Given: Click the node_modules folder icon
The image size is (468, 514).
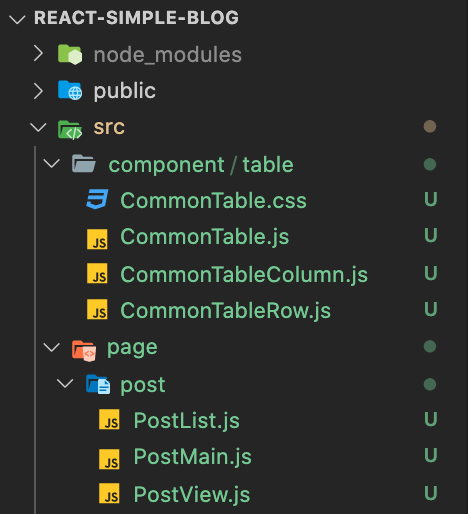Looking at the screenshot, I should point(70,54).
